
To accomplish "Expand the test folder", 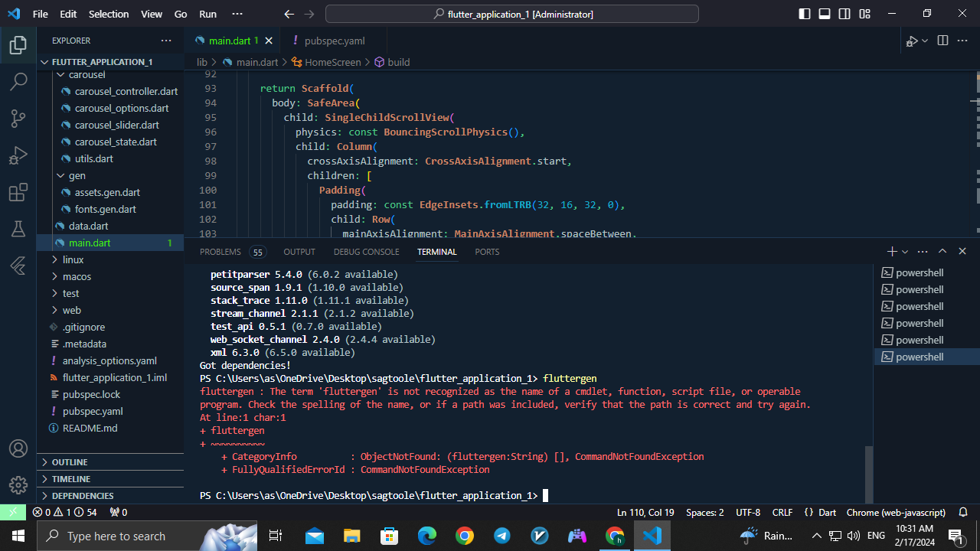I will point(110,293).
